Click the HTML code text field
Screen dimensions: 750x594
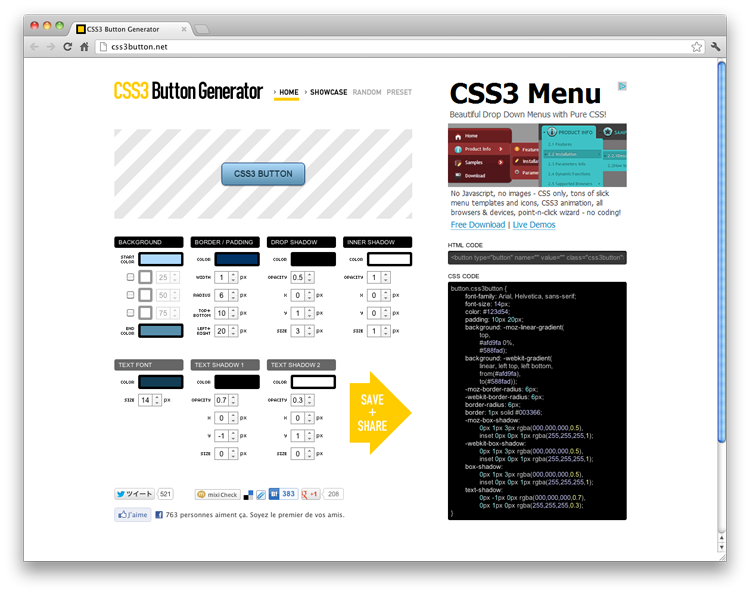coord(537,258)
